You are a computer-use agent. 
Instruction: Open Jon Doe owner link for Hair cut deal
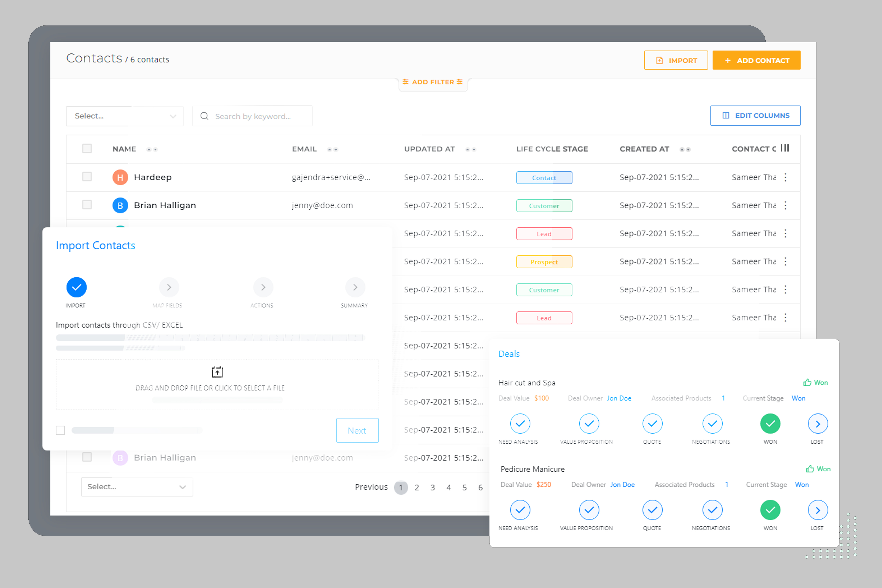(x=619, y=398)
